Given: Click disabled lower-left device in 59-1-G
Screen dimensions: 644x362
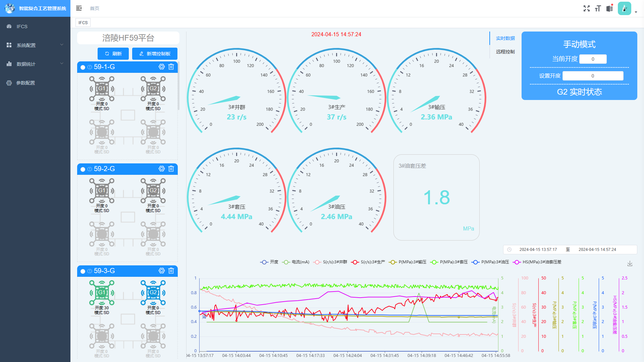Looking at the screenshot, I should (102, 132).
